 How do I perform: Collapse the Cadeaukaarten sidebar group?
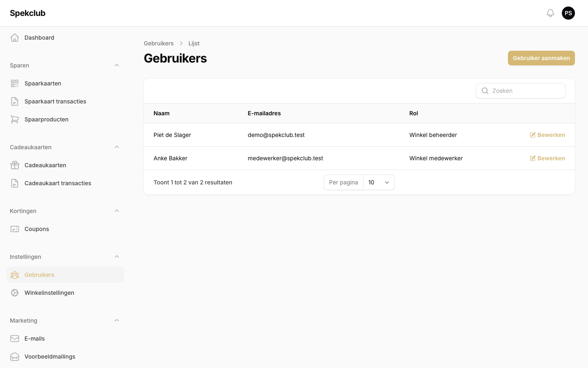click(x=117, y=147)
